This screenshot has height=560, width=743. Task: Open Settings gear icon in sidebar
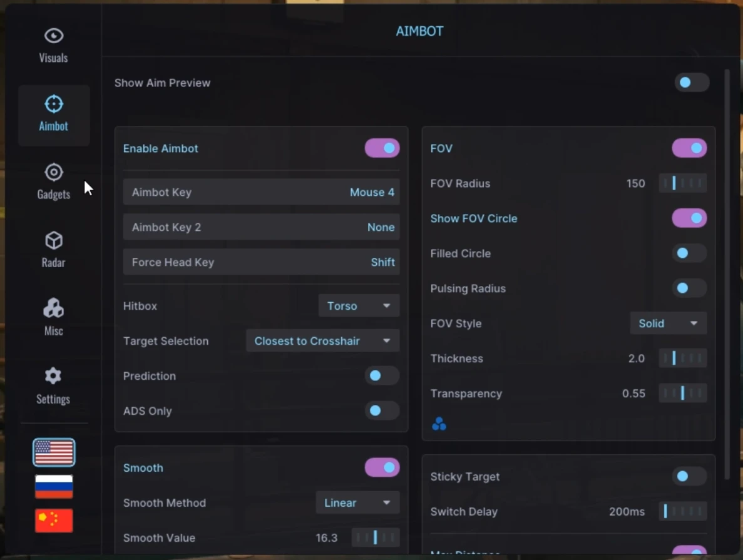pos(53,376)
